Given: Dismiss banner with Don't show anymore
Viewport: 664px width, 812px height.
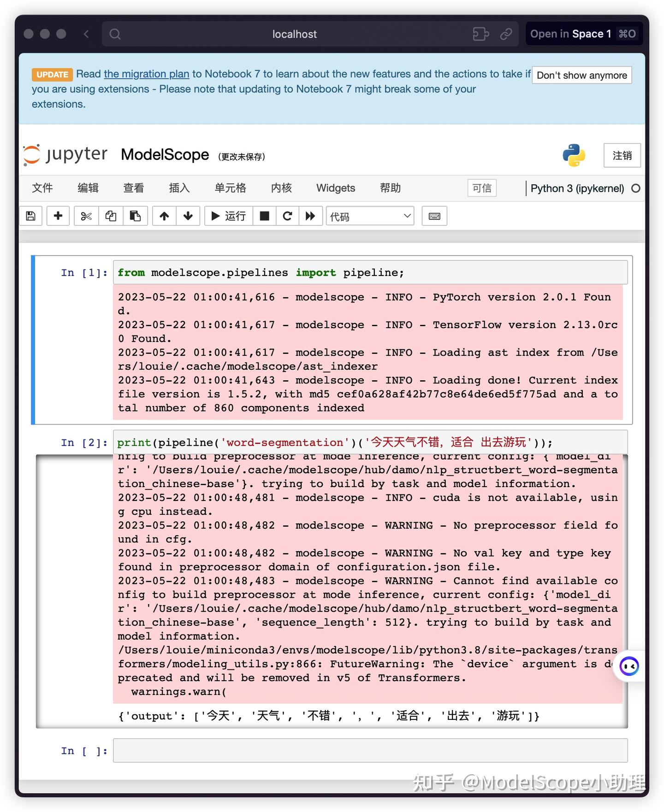Looking at the screenshot, I should click(582, 75).
